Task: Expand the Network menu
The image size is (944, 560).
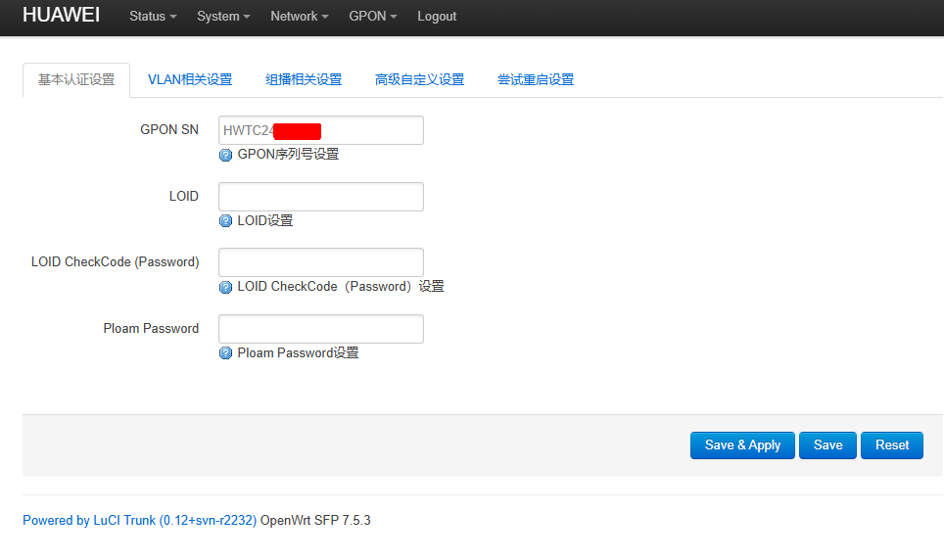Action: tap(300, 17)
